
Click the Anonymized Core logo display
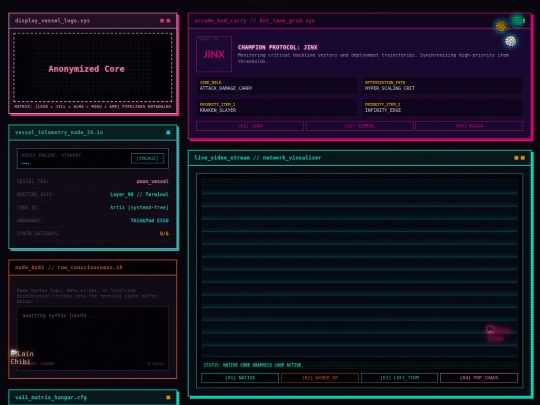(x=93, y=68)
